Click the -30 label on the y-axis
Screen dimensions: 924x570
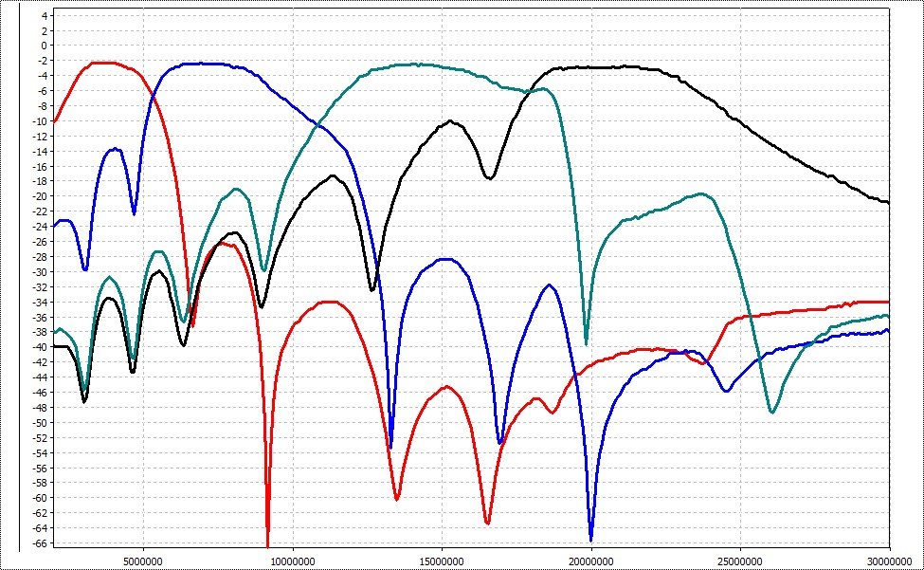[x=38, y=272]
